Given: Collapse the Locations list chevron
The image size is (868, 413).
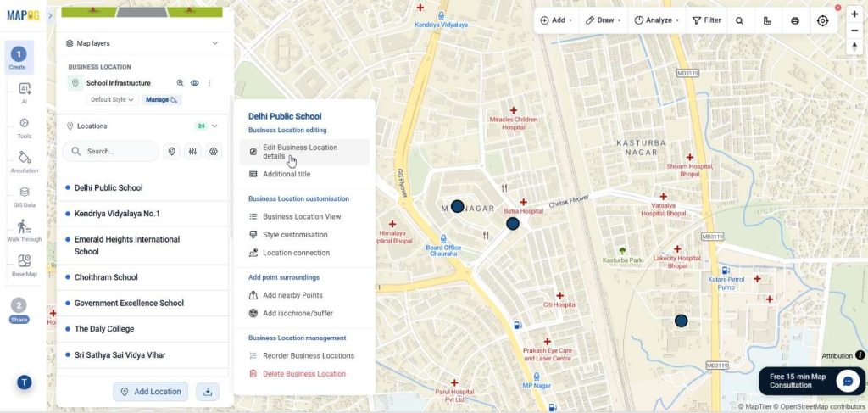Looking at the screenshot, I should (214, 126).
